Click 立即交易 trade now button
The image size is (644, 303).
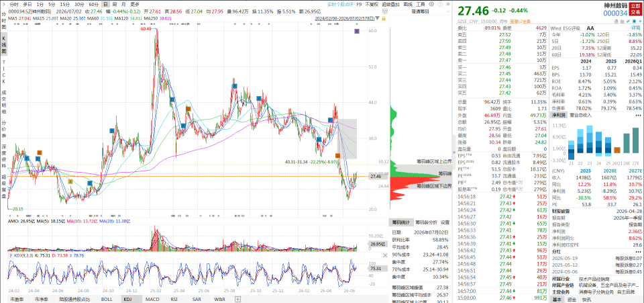click(635, 9)
